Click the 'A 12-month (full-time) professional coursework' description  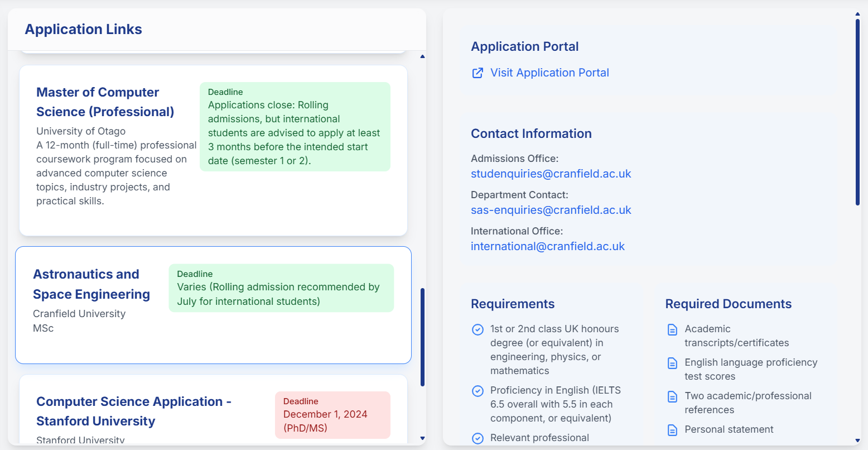click(117, 173)
